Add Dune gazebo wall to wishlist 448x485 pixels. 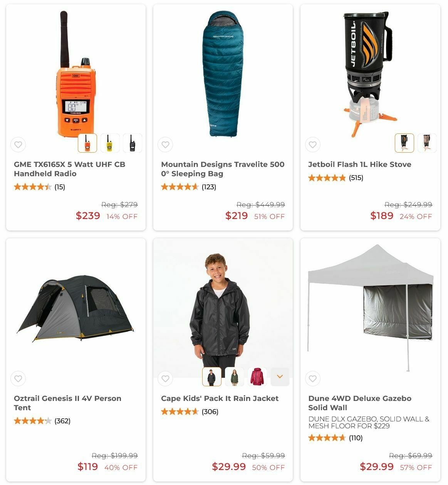pyautogui.click(x=312, y=379)
